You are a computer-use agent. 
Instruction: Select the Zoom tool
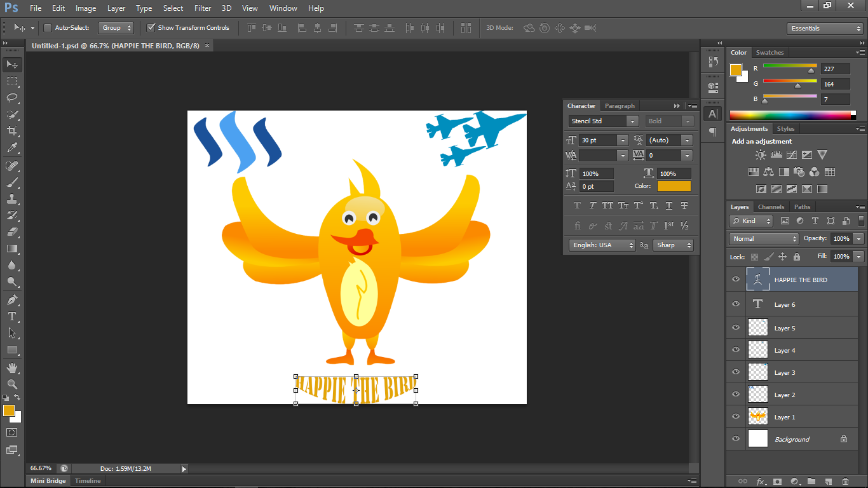click(12, 384)
